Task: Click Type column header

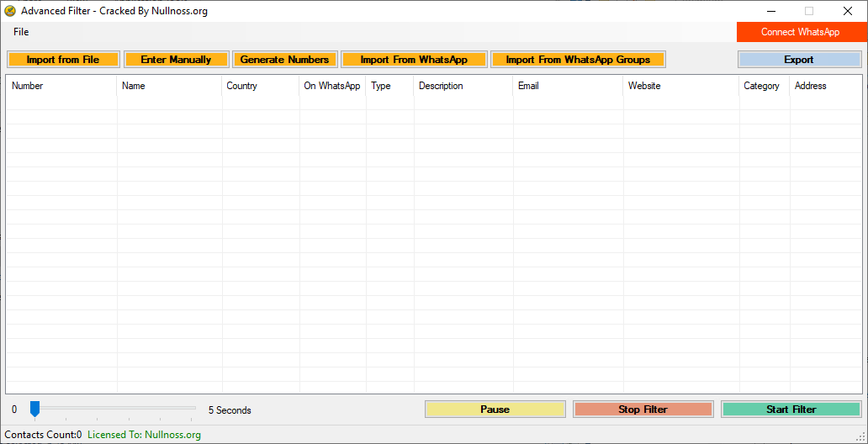Action: coord(389,86)
